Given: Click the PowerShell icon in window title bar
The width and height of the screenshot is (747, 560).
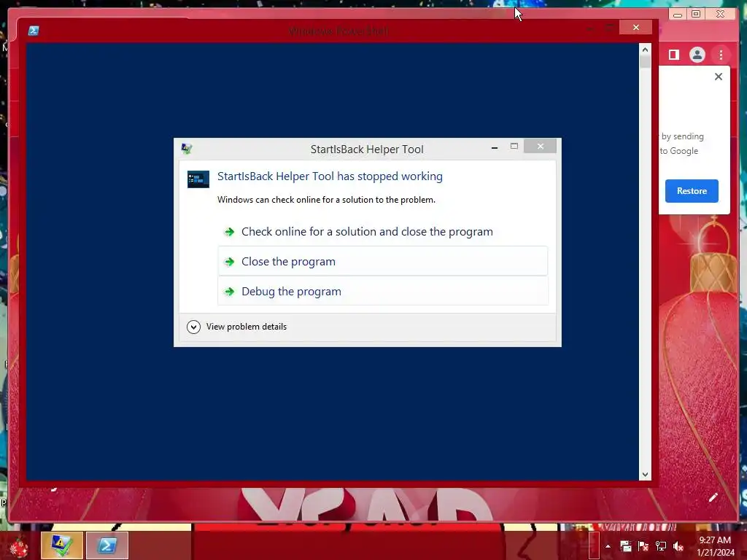Looking at the screenshot, I should tap(34, 31).
